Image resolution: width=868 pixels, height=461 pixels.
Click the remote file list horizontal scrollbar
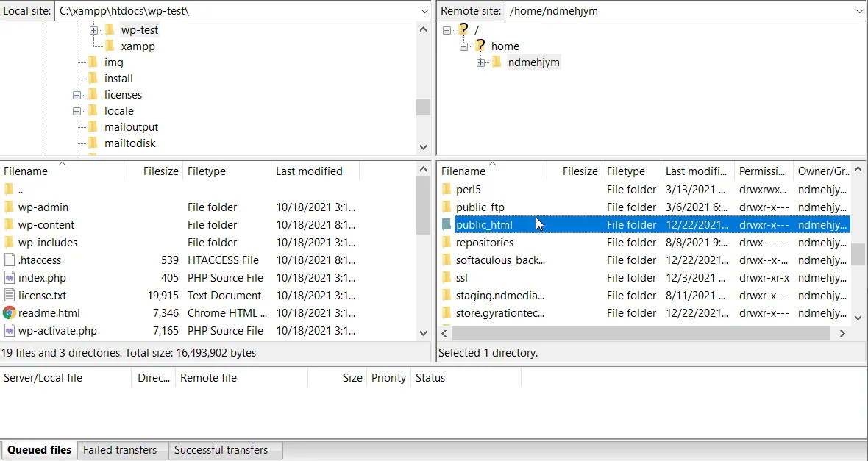coord(641,333)
